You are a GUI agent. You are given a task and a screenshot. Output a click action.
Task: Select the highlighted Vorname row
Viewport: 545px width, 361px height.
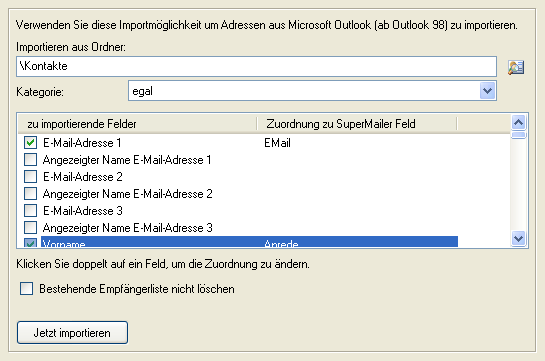pyautogui.click(x=249, y=242)
